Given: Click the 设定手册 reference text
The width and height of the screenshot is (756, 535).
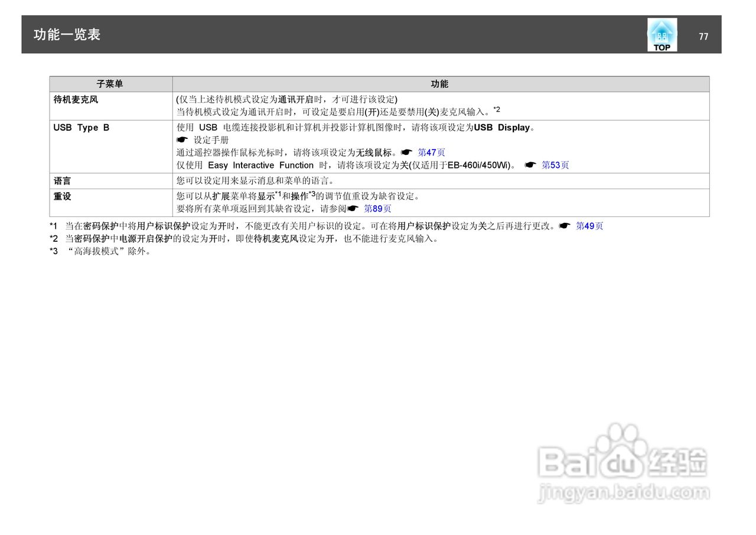Looking at the screenshot, I should pyautogui.click(x=211, y=140).
